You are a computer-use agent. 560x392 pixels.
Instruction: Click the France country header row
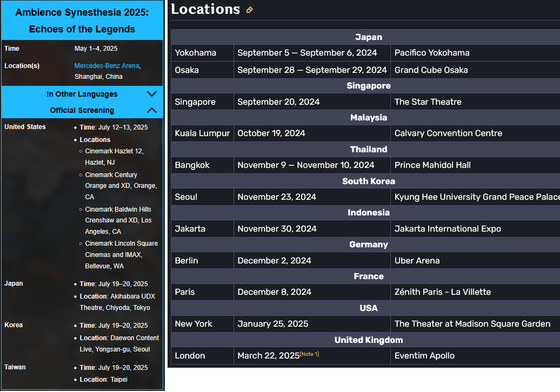coord(366,276)
